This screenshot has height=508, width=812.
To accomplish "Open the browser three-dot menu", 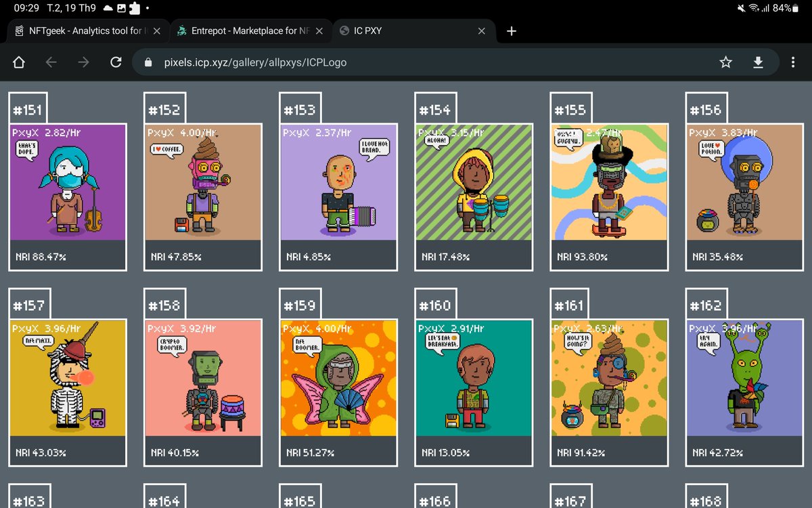I will (x=793, y=62).
